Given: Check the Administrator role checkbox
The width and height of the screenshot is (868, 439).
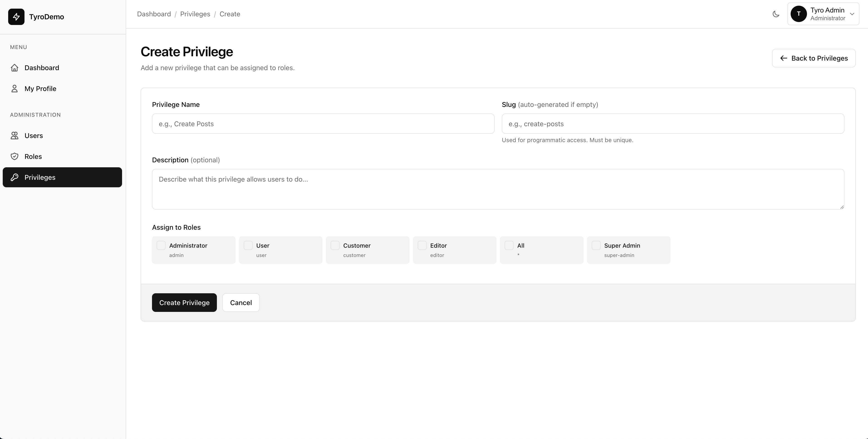Looking at the screenshot, I should coord(161,245).
